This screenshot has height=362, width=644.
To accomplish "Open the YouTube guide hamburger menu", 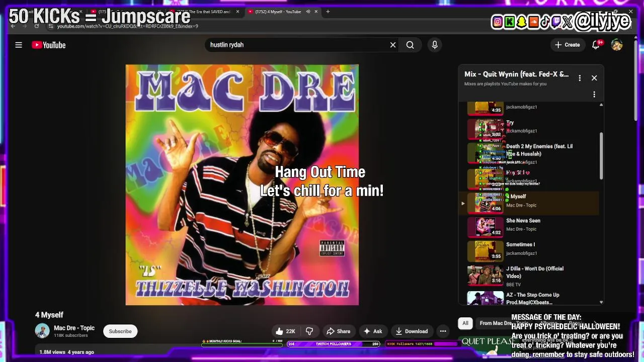I will click(19, 45).
